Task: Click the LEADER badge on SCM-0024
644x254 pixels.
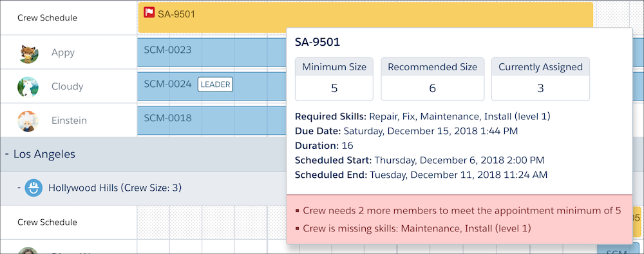Action: click(215, 84)
